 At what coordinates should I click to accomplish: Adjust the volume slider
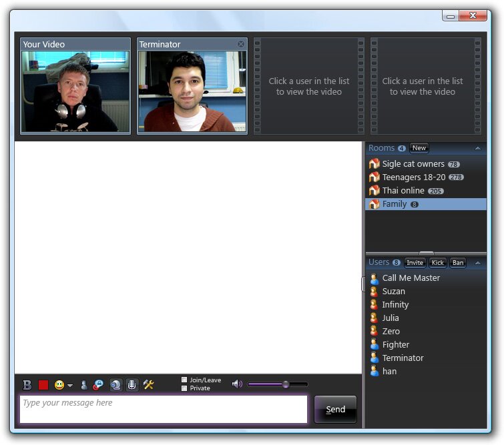click(278, 384)
